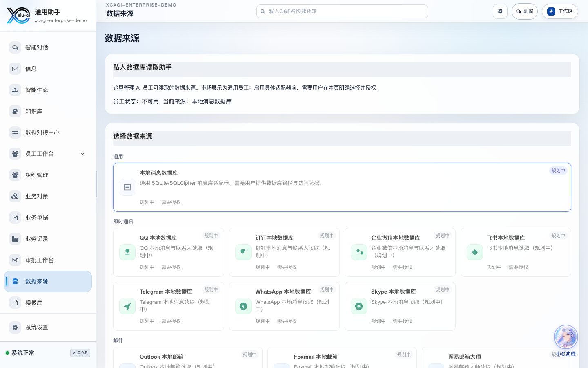Click the 企业微信本地数据库 icon
588x368 pixels.
coord(359,252)
